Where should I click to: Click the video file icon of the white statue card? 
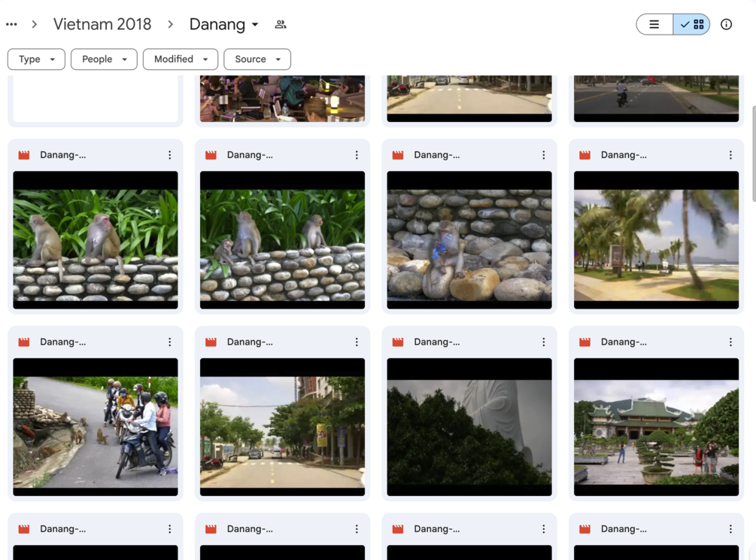(x=398, y=342)
